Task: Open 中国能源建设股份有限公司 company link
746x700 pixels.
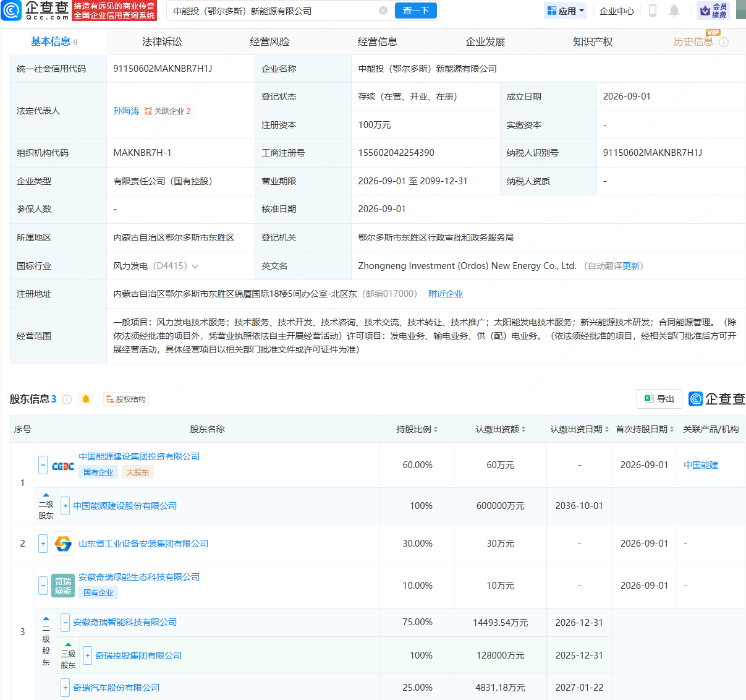Action: (125, 506)
